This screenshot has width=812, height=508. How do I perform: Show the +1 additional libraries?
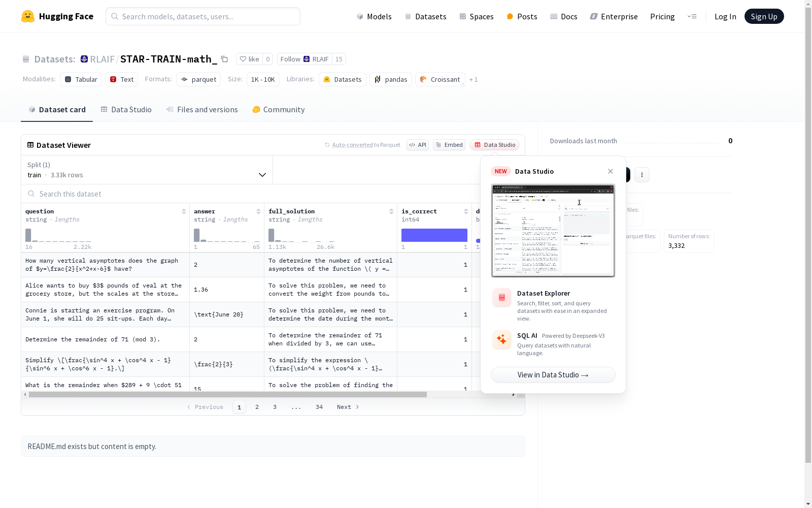point(473,79)
